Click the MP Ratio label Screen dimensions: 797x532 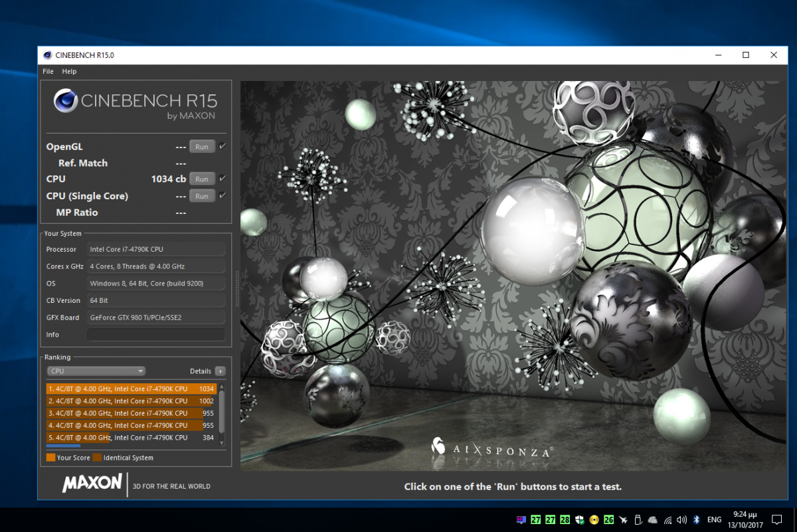click(77, 213)
